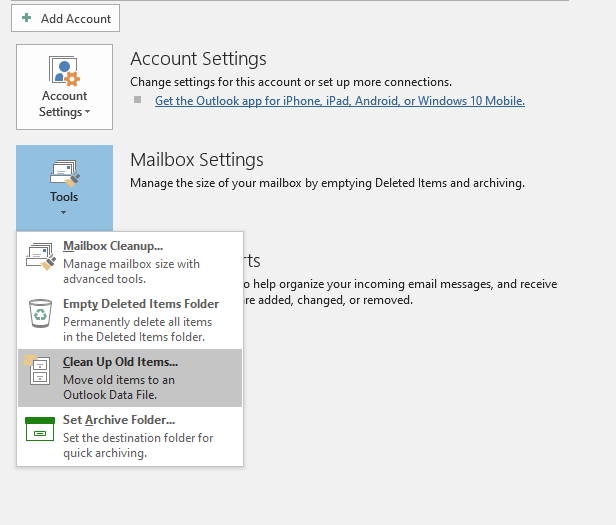The image size is (616, 525).
Task: Open the Get the Outlook app link
Action: click(339, 101)
